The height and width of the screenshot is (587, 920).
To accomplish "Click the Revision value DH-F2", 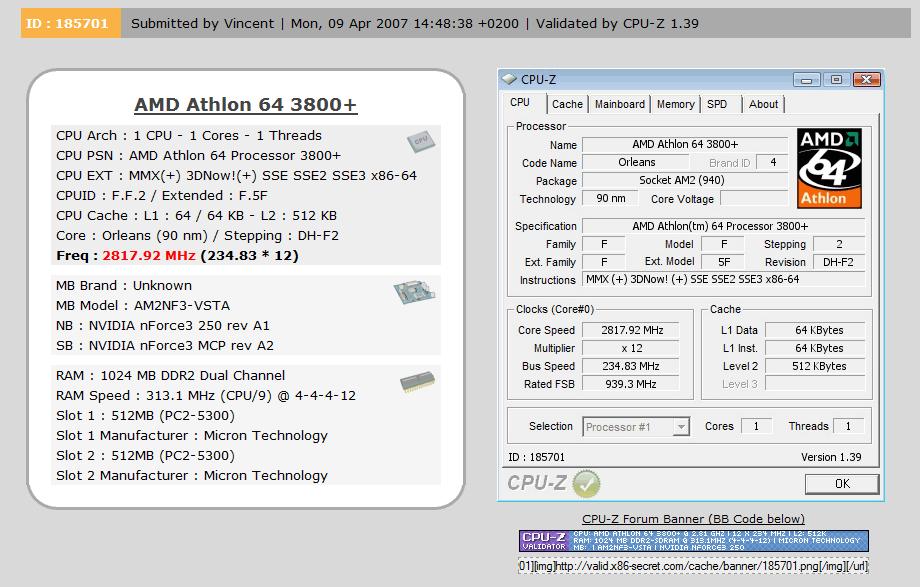I will click(838, 262).
